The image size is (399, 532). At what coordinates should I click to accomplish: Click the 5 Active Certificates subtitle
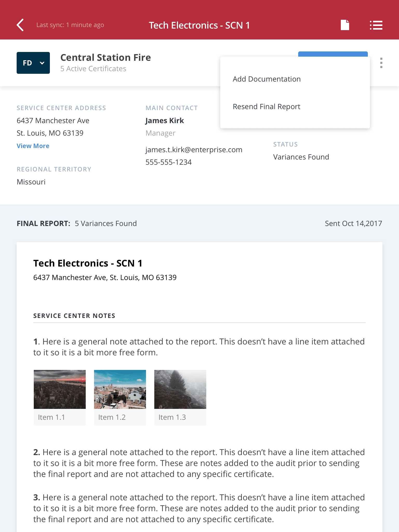pos(93,69)
